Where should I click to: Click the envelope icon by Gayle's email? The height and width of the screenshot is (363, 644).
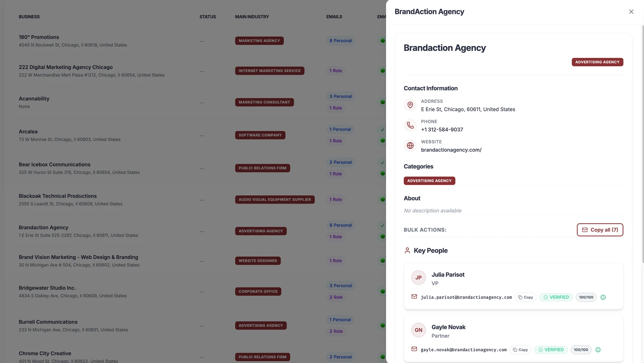[x=414, y=349]
